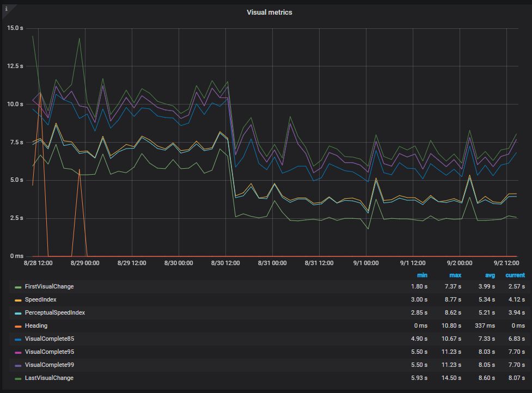Click the VisualComplete99 legend color swatch

click(18, 366)
